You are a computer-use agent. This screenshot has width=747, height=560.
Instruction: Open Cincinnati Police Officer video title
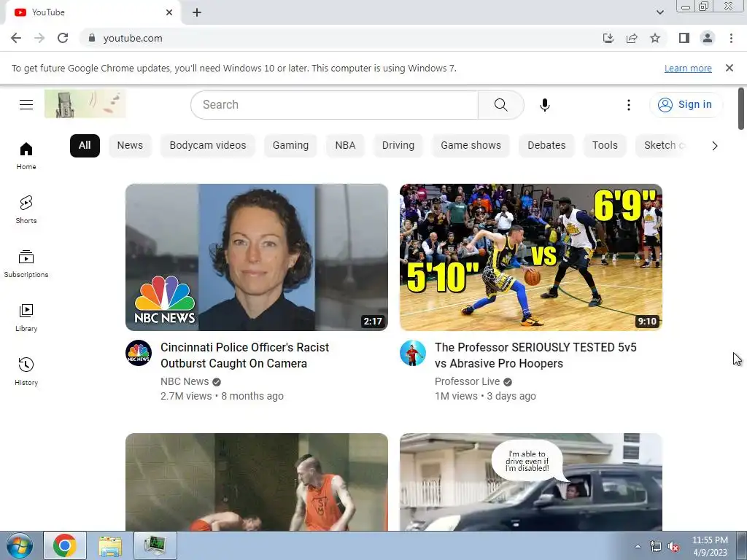coord(245,355)
